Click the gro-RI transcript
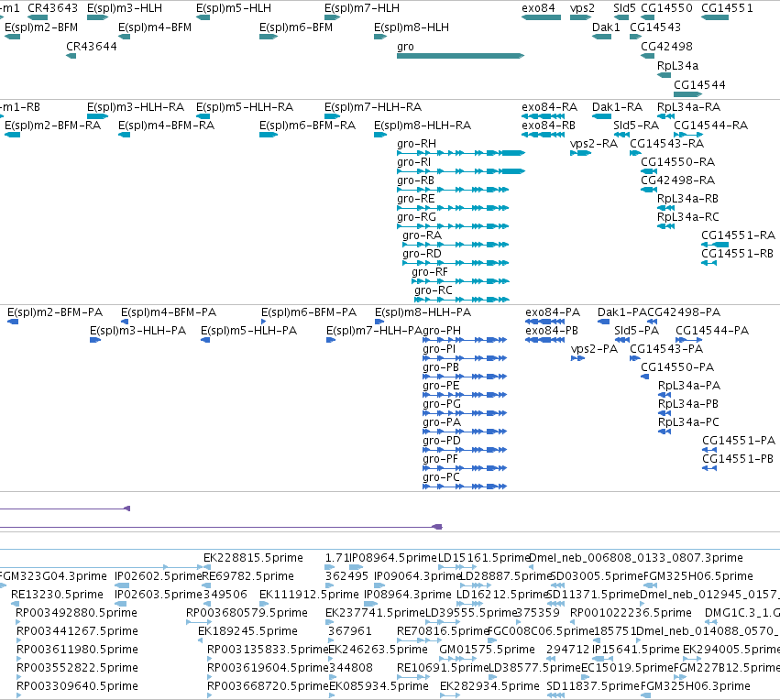Screen dimensions: 780x700 (461, 171)
